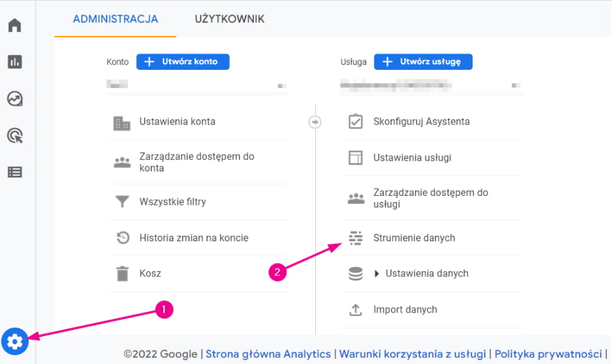Screen dimensions: 615x364
Task: Open Warunki korzystania z usługi link
Action: (x=413, y=354)
